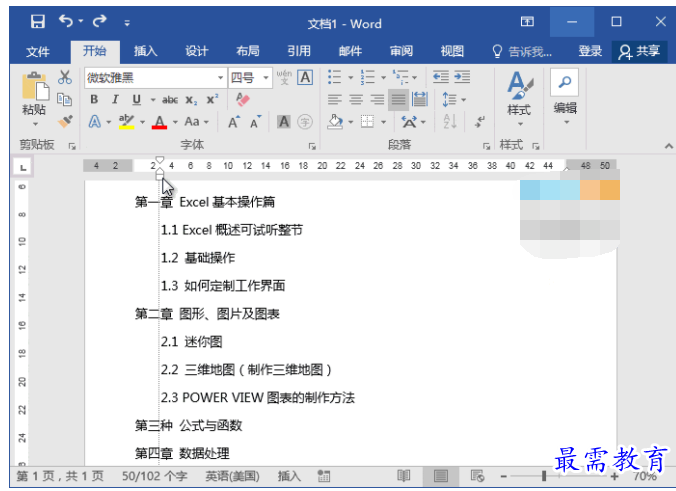Screen dimensions: 676x491
Task: Select the Format Painter brush
Action: pos(65,122)
